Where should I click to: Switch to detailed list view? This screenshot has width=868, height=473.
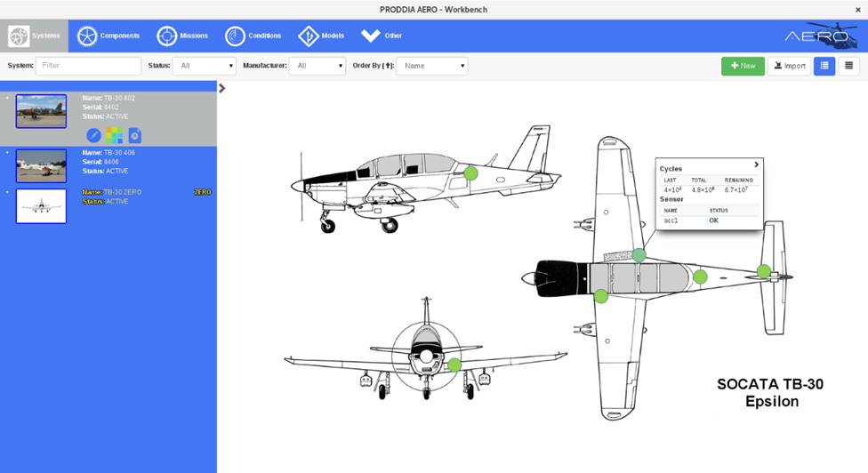(824, 66)
